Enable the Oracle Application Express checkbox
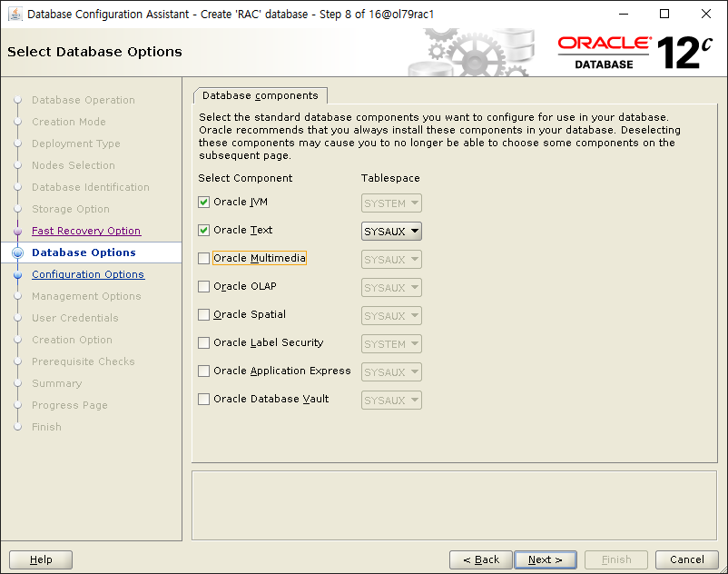This screenshot has width=728, height=574. point(203,371)
